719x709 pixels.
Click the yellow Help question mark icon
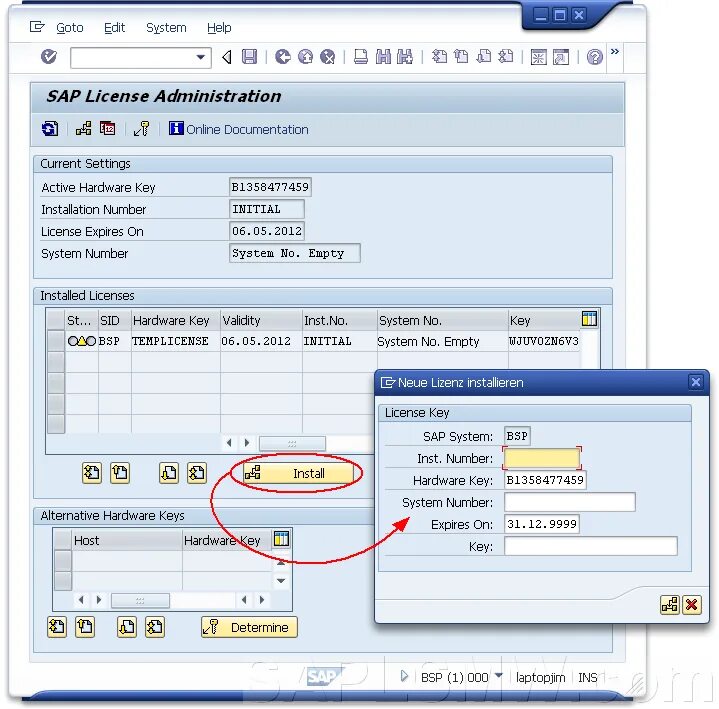pyautogui.click(x=595, y=57)
